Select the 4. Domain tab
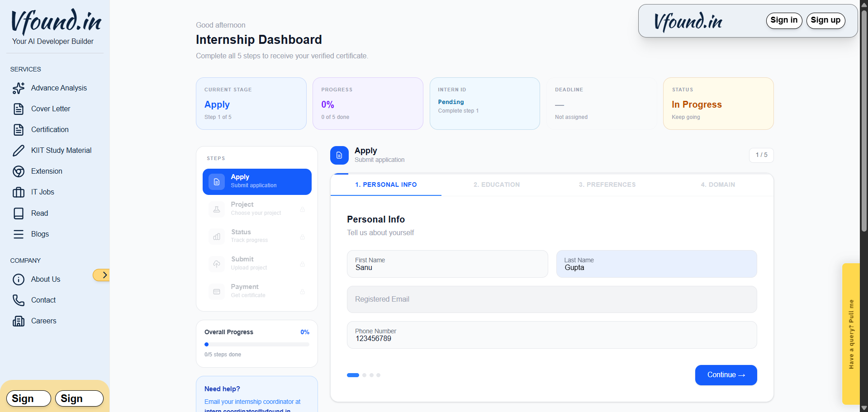Image resolution: width=868 pixels, height=412 pixels. [718, 185]
